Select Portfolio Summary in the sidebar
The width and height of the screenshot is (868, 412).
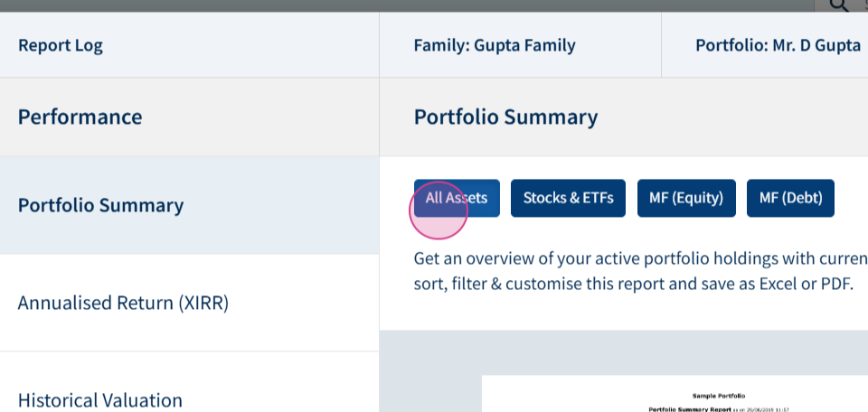(189, 205)
